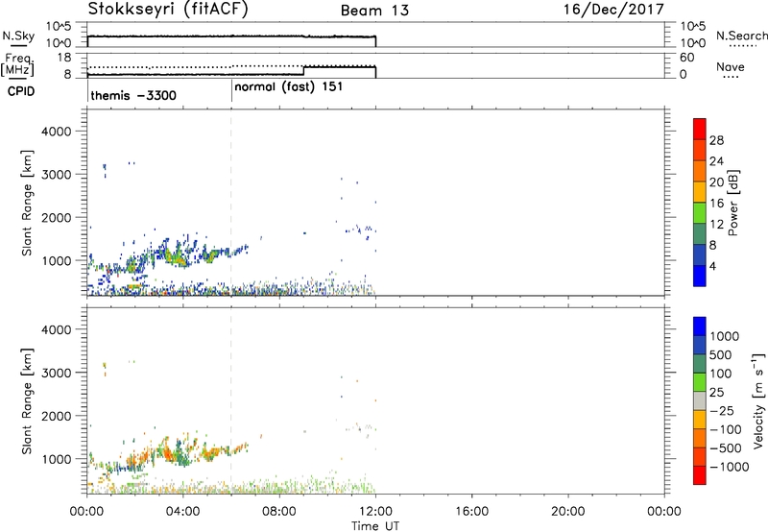Click the '4000' tick on power panel
This screenshot has width=768, height=532.
[57, 132]
